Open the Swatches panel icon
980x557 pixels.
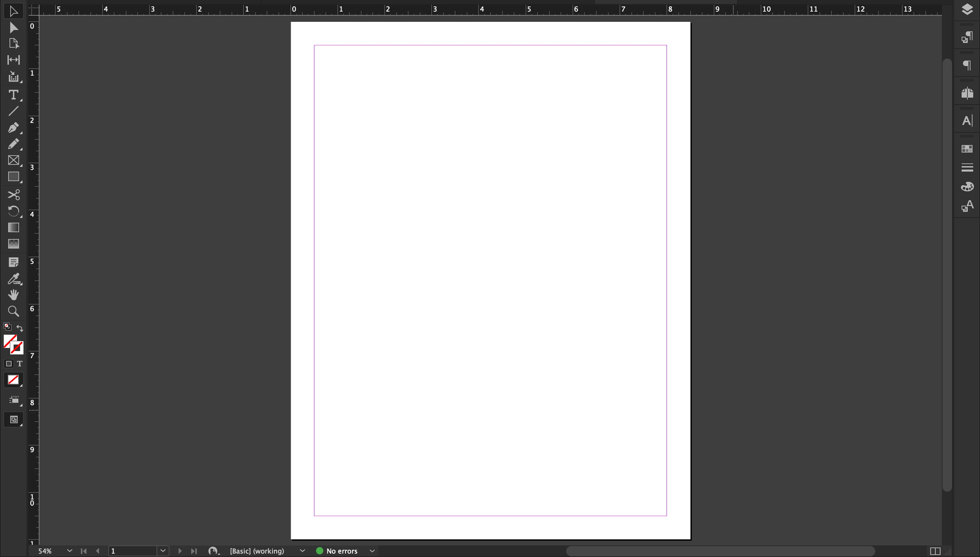[967, 149]
